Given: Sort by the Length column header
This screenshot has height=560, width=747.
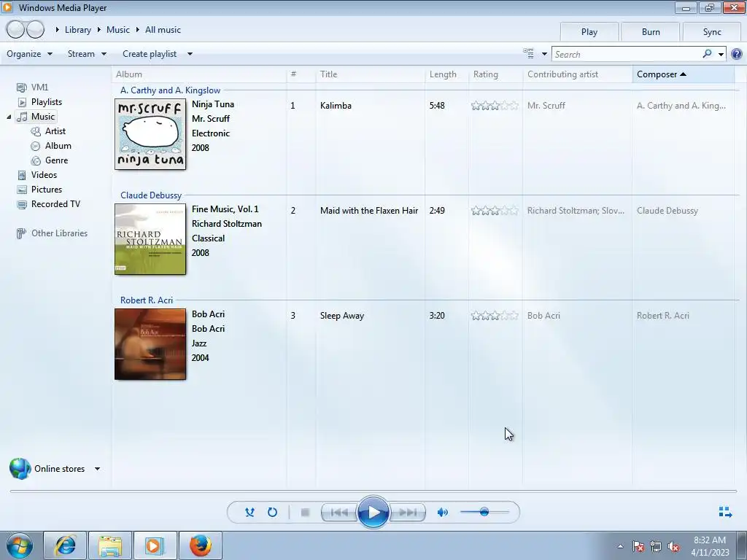Looking at the screenshot, I should tap(446, 74).
